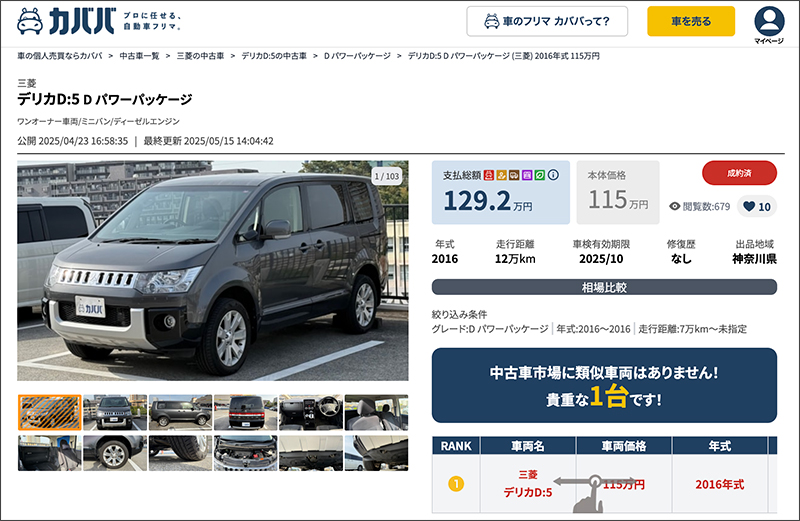
Task: Open the 車のフリマ カババって? button
Action: click(x=547, y=21)
